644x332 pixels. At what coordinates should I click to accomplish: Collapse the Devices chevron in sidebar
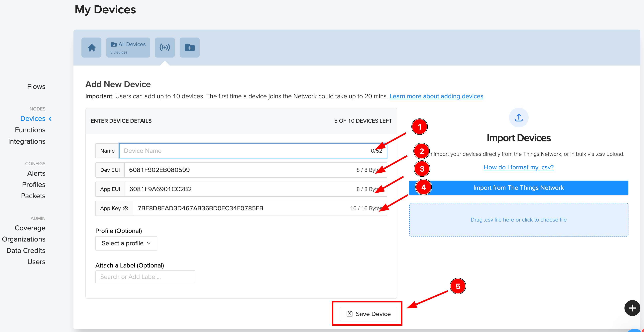click(x=51, y=119)
